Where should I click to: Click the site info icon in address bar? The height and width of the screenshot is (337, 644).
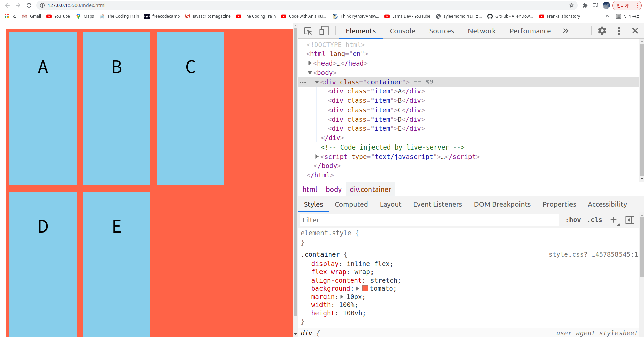(x=42, y=5)
